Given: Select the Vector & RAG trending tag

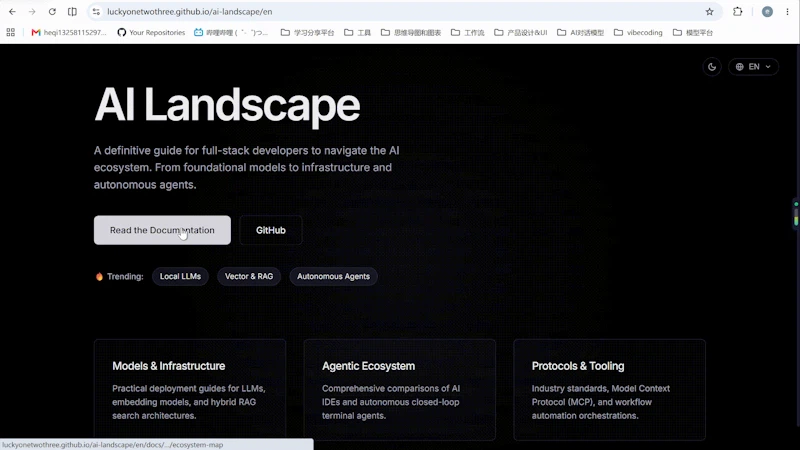Looking at the screenshot, I should tap(249, 277).
